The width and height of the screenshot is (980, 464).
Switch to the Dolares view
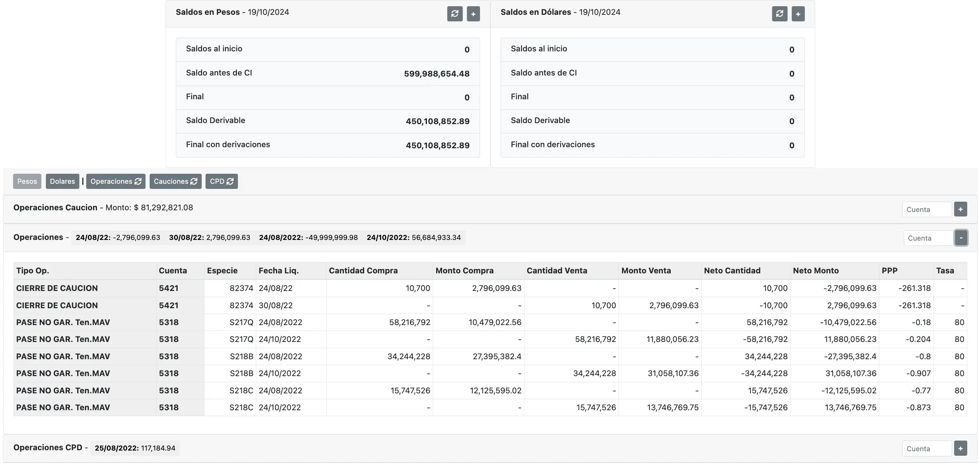pos(62,181)
